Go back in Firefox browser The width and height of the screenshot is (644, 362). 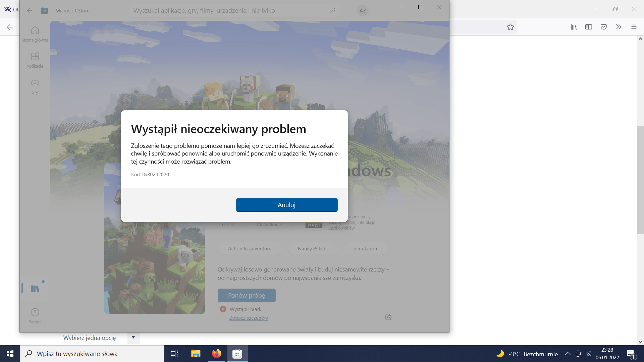pos(10,27)
